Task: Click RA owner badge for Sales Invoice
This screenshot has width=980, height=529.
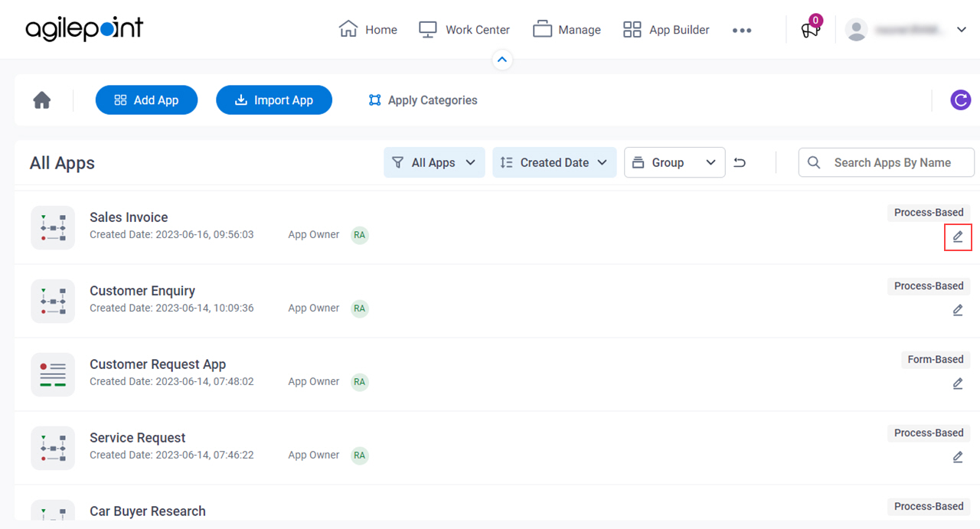Action: 360,235
